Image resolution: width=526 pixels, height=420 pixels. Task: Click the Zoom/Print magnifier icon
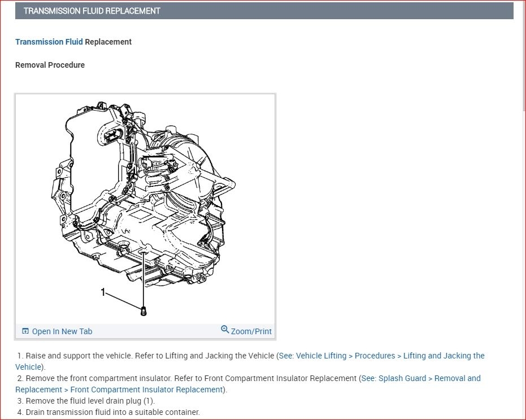point(225,330)
